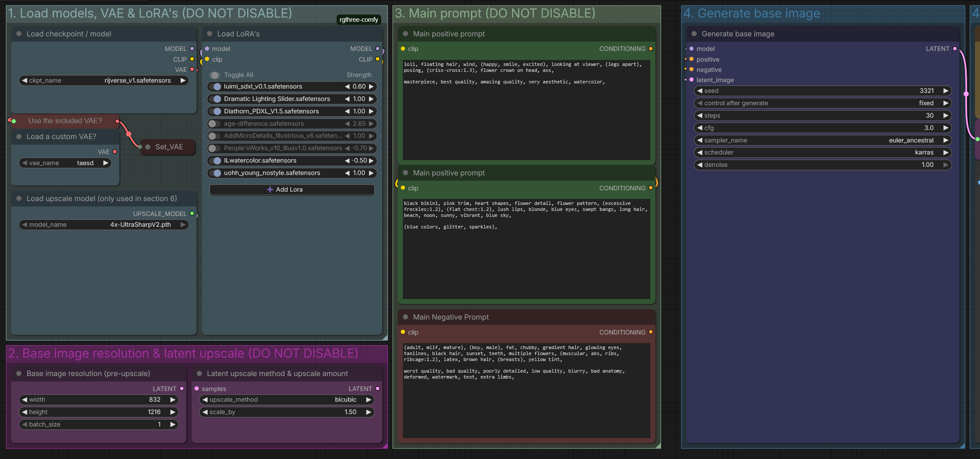
Task: Click the Set_VAE node's collapse dot
Action: pos(148,147)
